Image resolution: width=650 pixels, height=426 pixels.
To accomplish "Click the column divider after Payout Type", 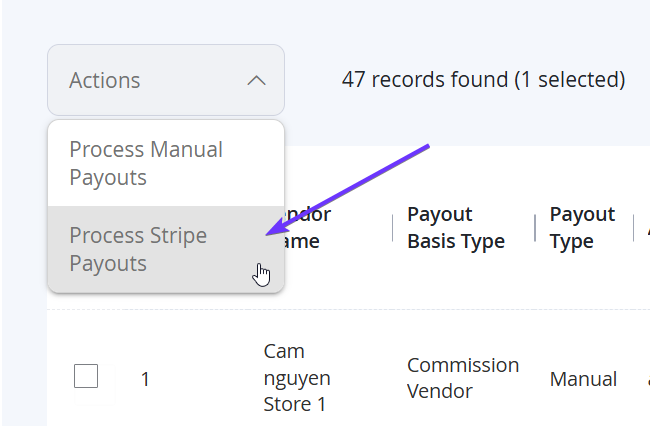I will coord(633,228).
